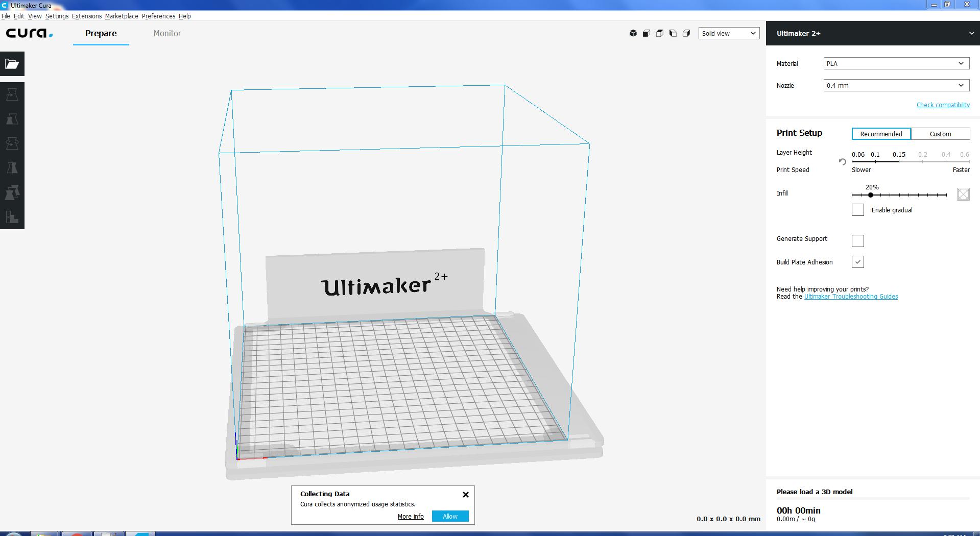
Task: Open the Edit menu
Action: pyautogui.click(x=19, y=16)
